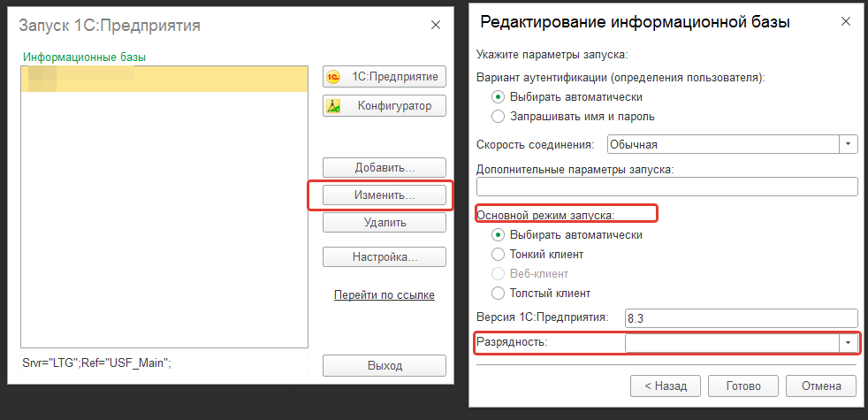Click the < Назад button
This screenshot has height=420, width=868.
pyautogui.click(x=666, y=386)
